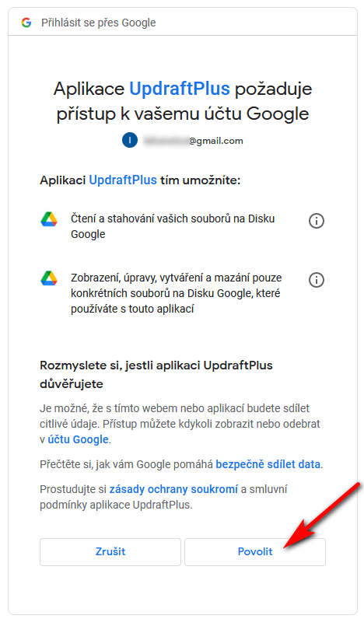Click the UpdraftPlus link in 'tím umožníte' line
This screenshot has width=364, height=626.
coord(123,180)
